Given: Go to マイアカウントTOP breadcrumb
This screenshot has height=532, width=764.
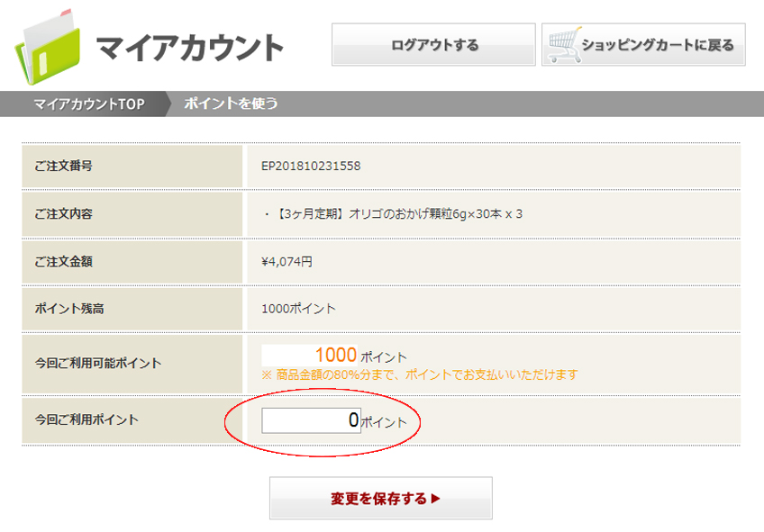Looking at the screenshot, I should 88,104.
